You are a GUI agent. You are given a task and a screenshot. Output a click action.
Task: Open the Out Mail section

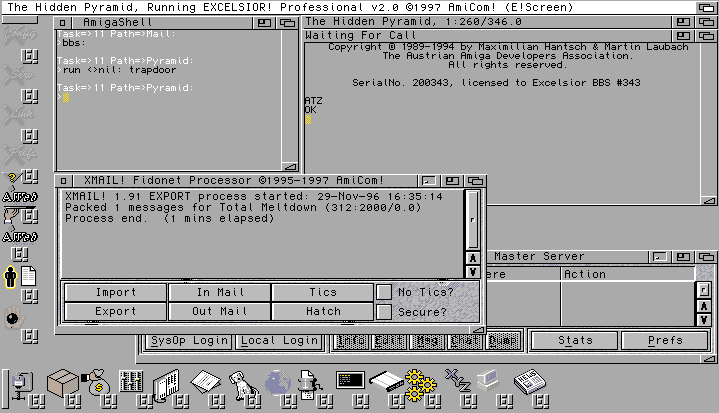point(219,311)
